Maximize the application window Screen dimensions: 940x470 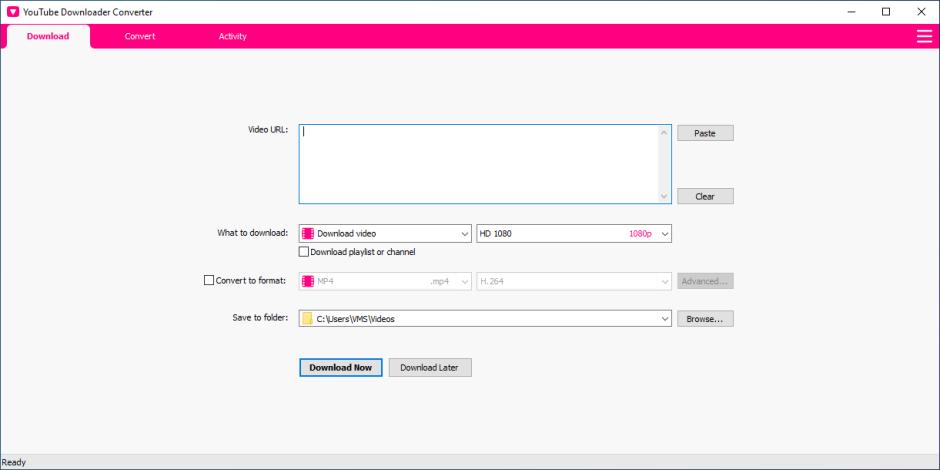pyautogui.click(x=886, y=12)
